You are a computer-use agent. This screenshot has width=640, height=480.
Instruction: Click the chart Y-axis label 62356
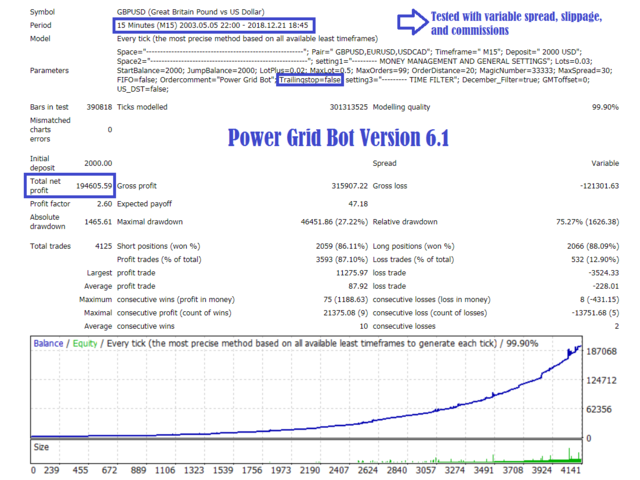[x=599, y=409]
